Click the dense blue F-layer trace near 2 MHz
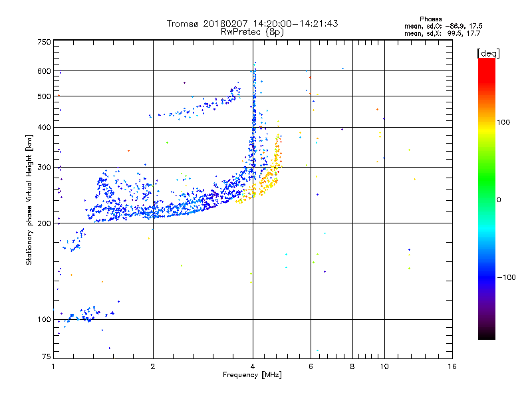 coord(153,212)
